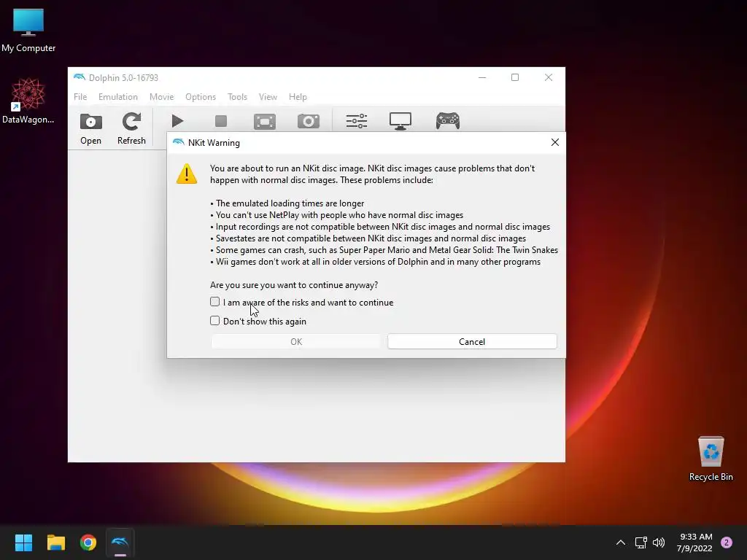This screenshot has width=747, height=560.
Task: Open the Tools menu
Action: [237, 97]
